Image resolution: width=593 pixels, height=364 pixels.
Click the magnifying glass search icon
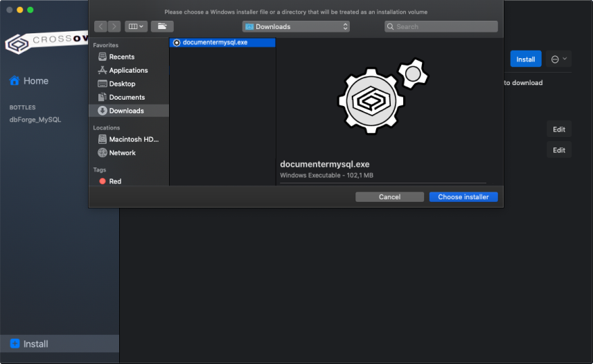390,26
